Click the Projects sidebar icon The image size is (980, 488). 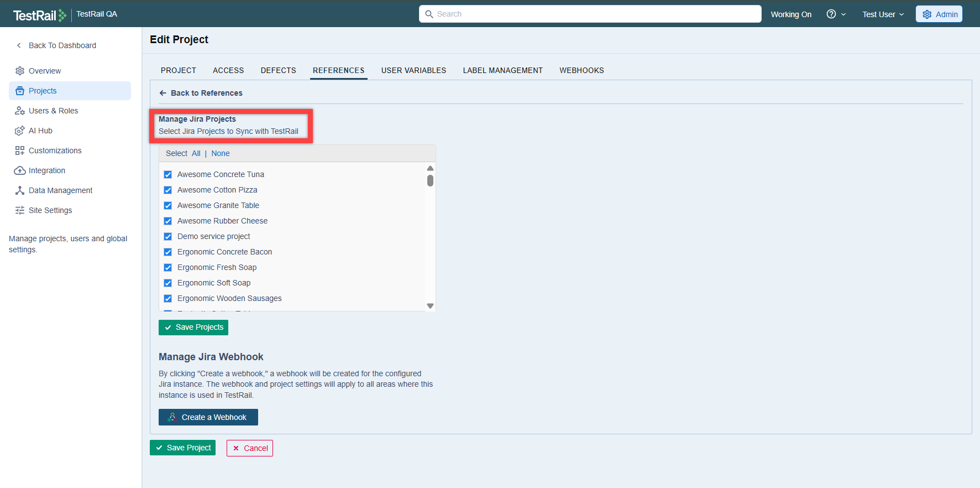pyautogui.click(x=20, y=91)
